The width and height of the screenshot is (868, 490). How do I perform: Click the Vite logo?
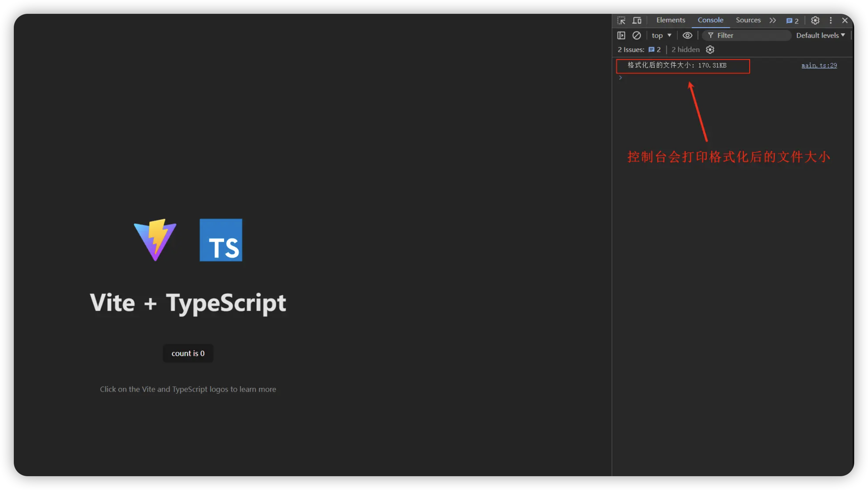pyautogui.click(x=155, y=240)
